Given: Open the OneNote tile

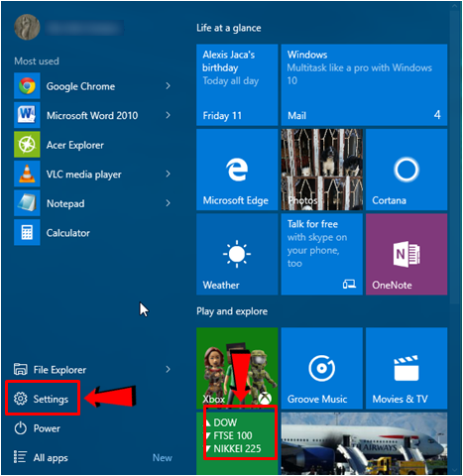Looking at the screenshot, I should [406, 254].
